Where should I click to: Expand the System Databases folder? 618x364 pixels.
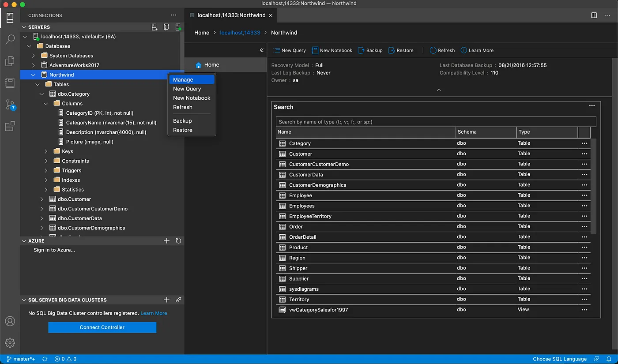tap(34, 56)
